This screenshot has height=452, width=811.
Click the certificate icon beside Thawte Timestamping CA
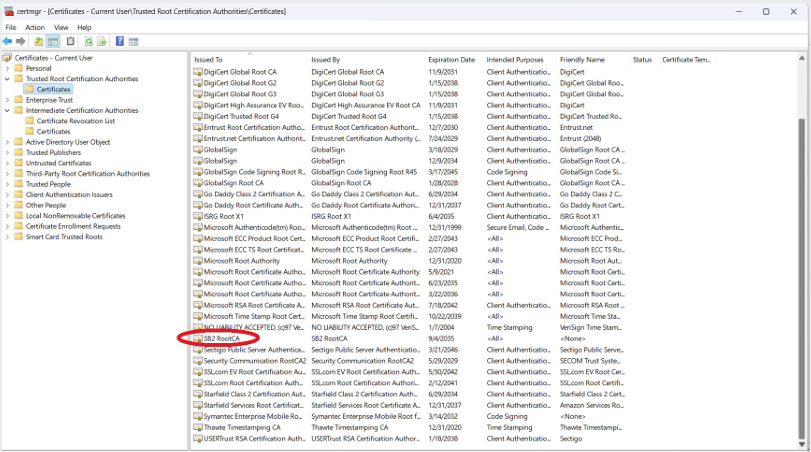pos(198,428)
